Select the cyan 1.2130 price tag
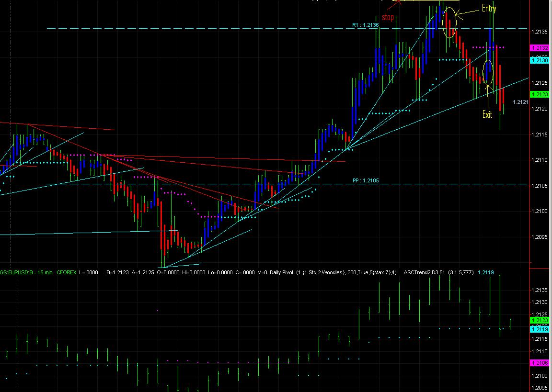The image size is (552, 392). pyautogui.click(x=540, y=60)
